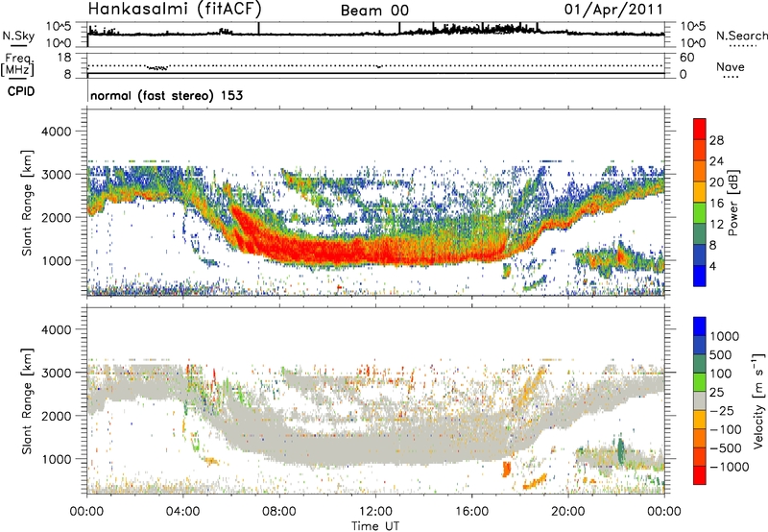Click the 'Freq. [MHz]' axis label

point(18,64)
